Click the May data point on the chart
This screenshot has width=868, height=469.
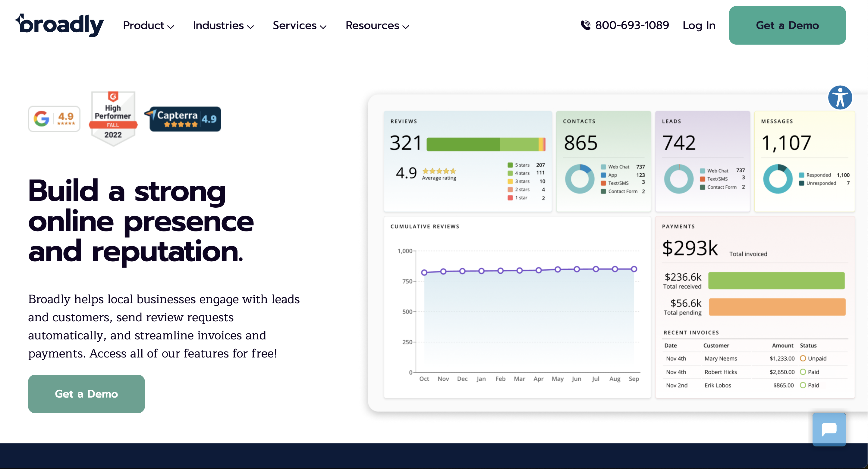558,269
